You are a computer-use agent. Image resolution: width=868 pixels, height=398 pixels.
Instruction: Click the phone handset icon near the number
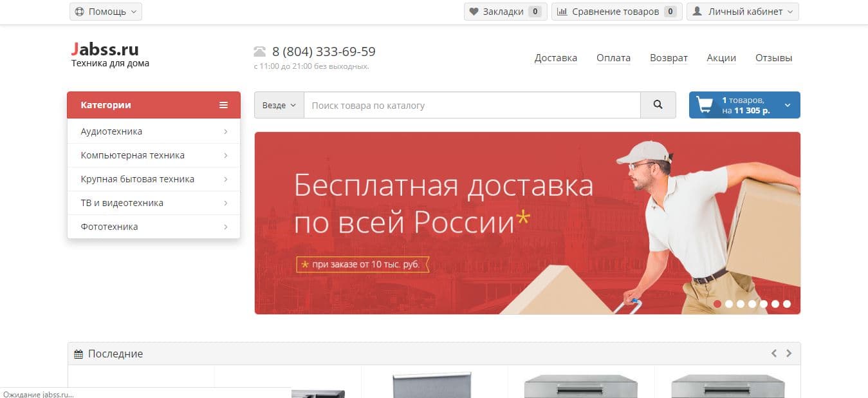coord(260,51)
